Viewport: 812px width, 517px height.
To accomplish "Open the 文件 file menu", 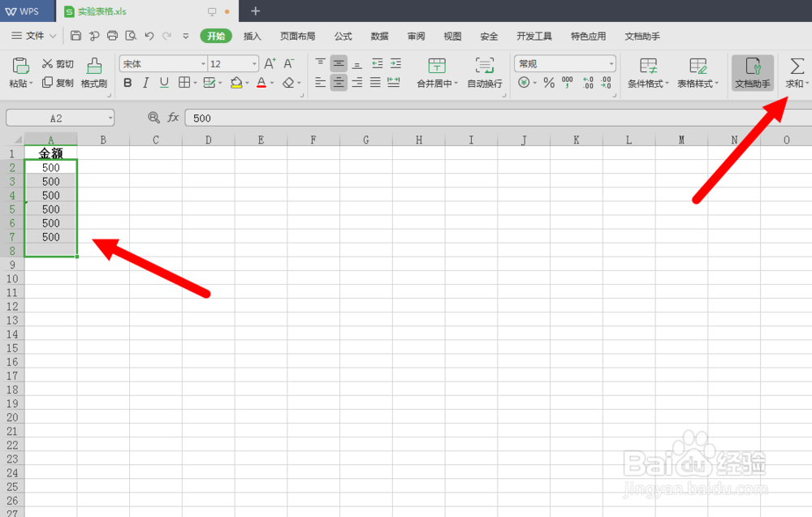I will point(36,36).
